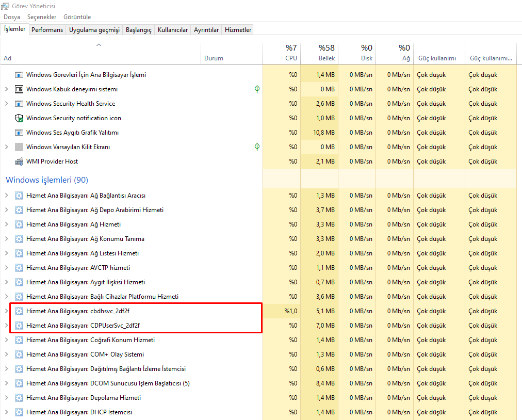Select the İşlemler tab
The width and height of the screenshot is (522, 420).
click(14, 29)
